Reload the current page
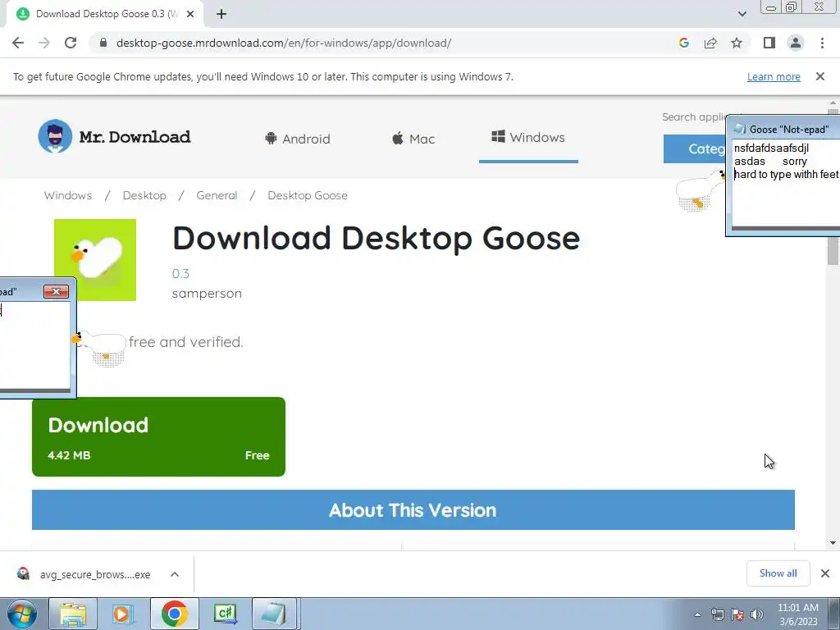Viewport: 840px width, 630px height. tap(71, 43)
